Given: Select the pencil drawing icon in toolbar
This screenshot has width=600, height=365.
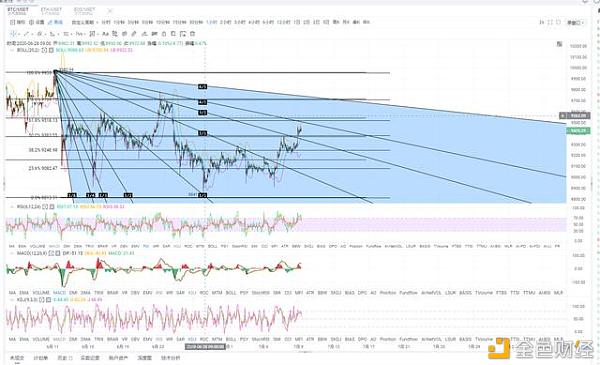Looking at the screenshot, I should coord(134,34).
